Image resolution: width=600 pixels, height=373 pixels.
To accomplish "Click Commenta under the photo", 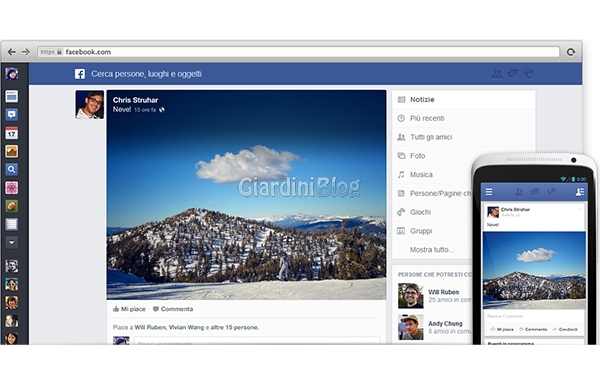I will [x=173, y=309].
